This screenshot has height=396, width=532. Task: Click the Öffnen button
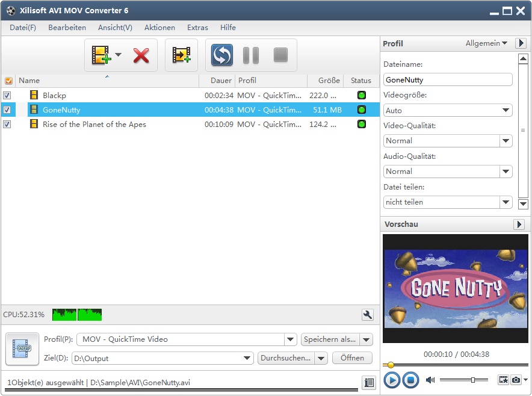click(x=352, y=358)
